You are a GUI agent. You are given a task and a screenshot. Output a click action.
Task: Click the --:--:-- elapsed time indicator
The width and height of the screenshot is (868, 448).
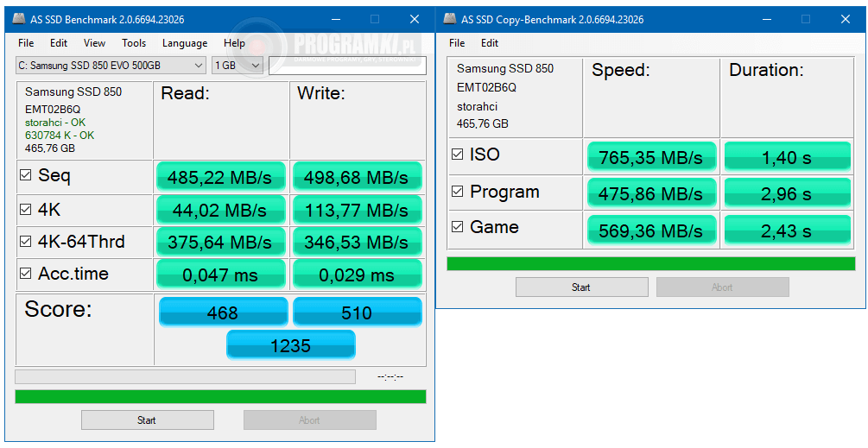pos(390,377)
